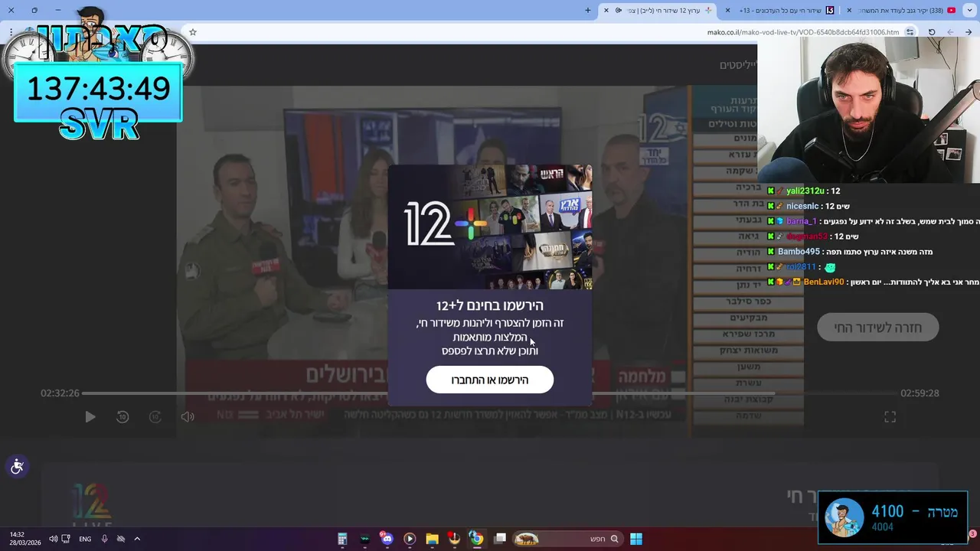Play the video with the play button

90,417
